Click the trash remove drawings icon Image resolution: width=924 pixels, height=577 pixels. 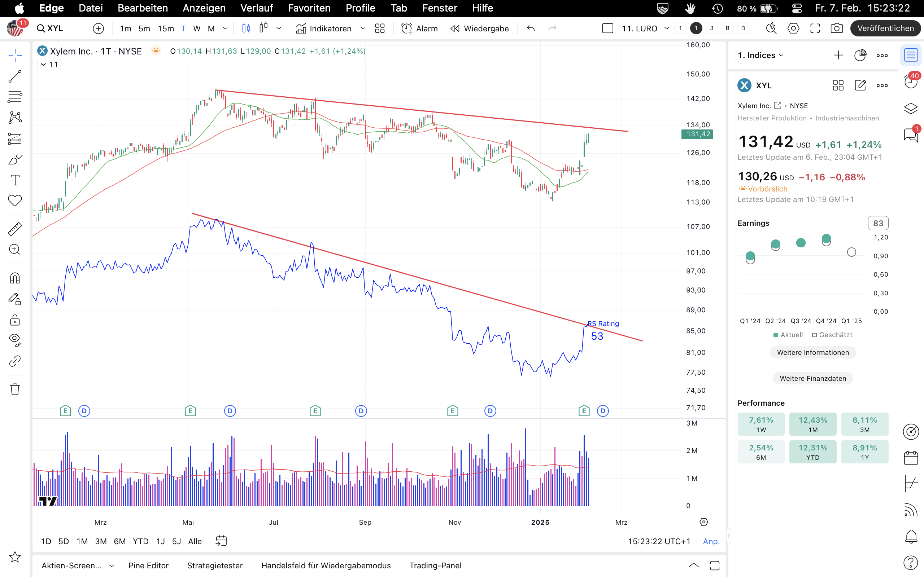click(15, 389)
